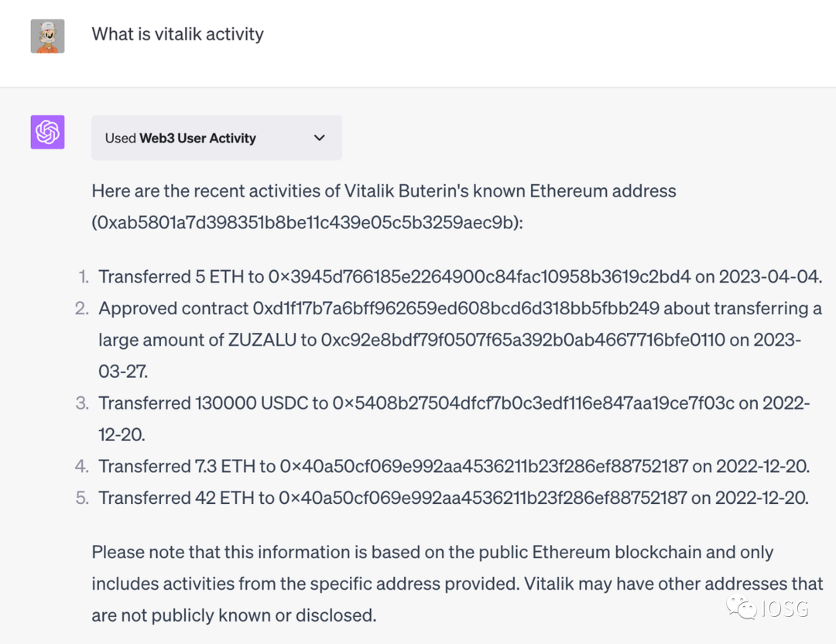
Task: Click the user profile avatar
Action: click(x=47, y=36)
